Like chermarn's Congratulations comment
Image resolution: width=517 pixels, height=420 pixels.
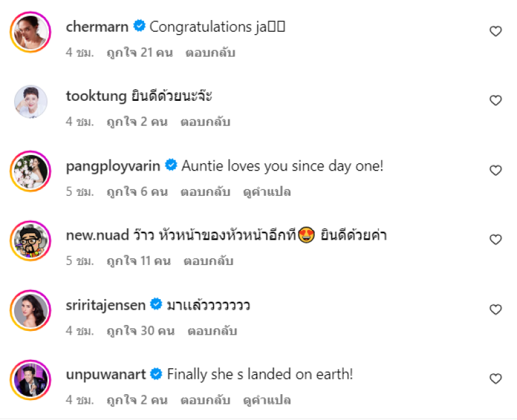[496, 31]
